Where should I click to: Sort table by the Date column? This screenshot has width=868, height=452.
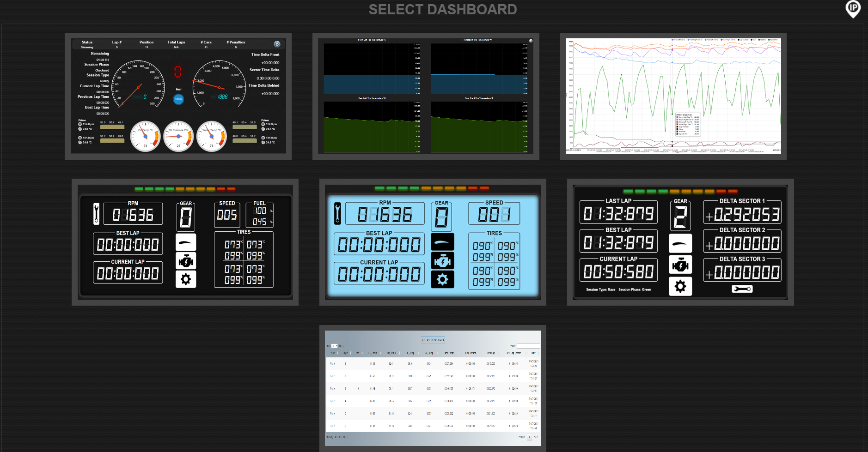[533, 353]
